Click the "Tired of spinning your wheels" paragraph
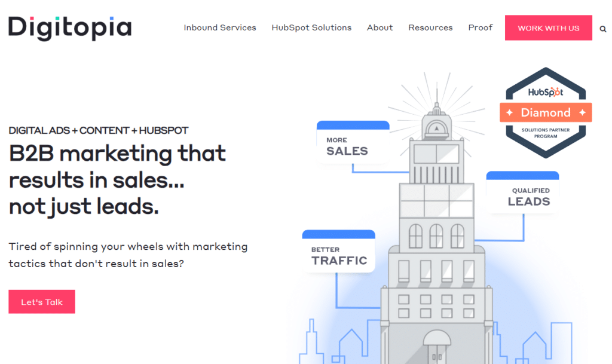 pos(128,255)
